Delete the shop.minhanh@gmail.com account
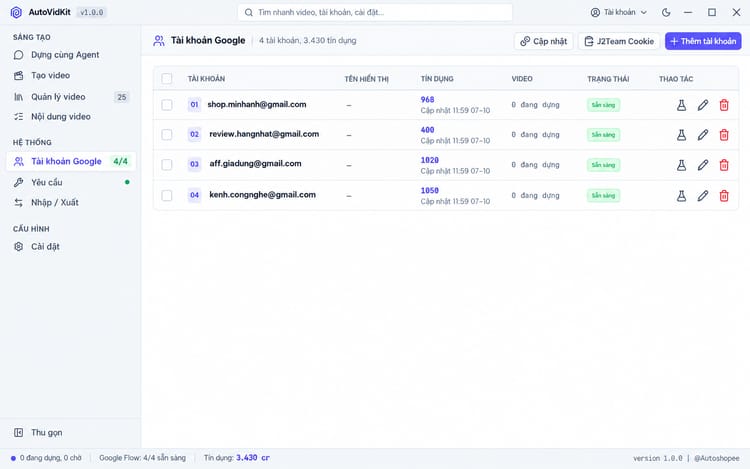Image resolution: width=750 pixels, height=469 pixels. pos(724,105)
